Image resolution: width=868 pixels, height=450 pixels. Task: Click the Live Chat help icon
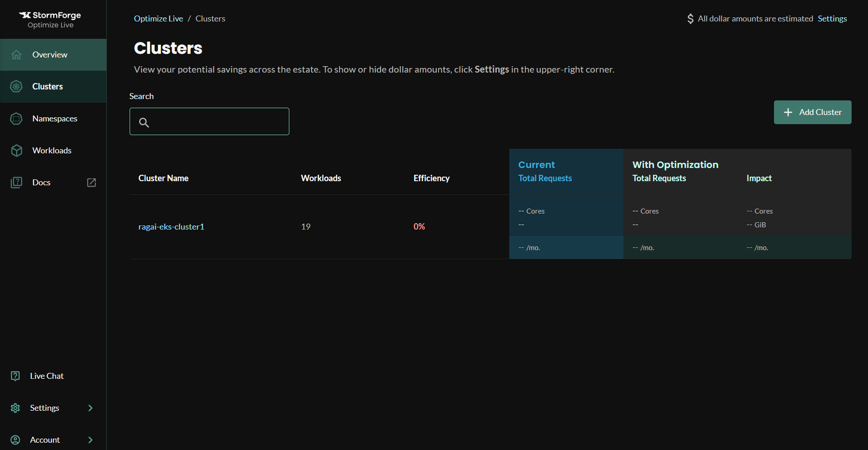coord(16,376)
